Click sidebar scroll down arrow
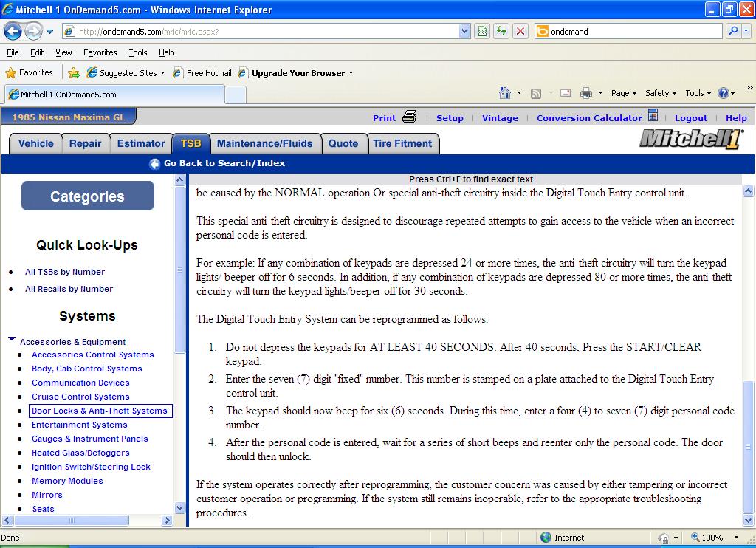 [x=179, y=507]
